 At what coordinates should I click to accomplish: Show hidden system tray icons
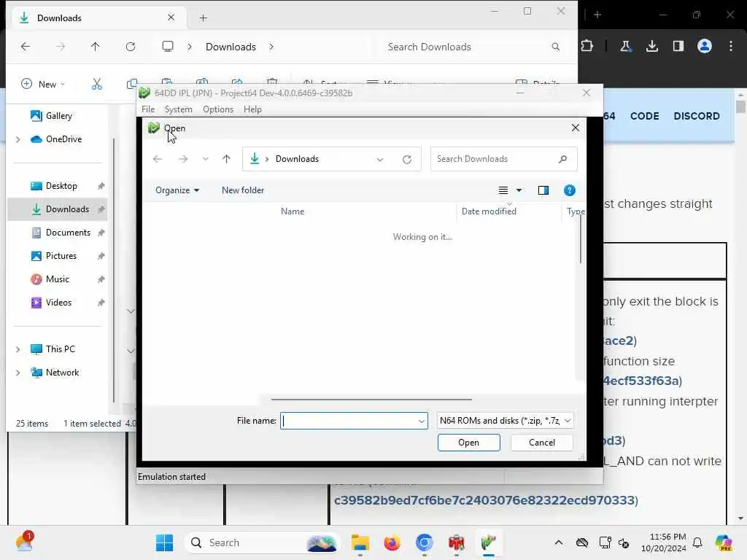[559, 542]
